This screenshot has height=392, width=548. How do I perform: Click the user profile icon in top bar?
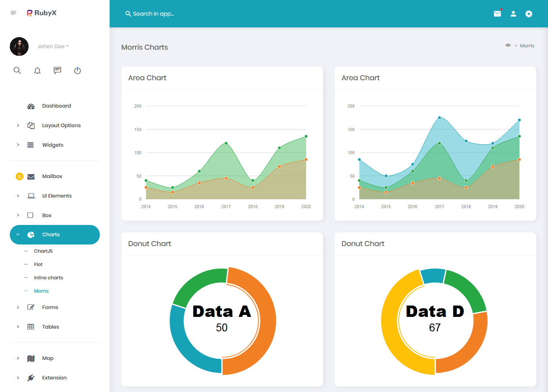[513, 14]
